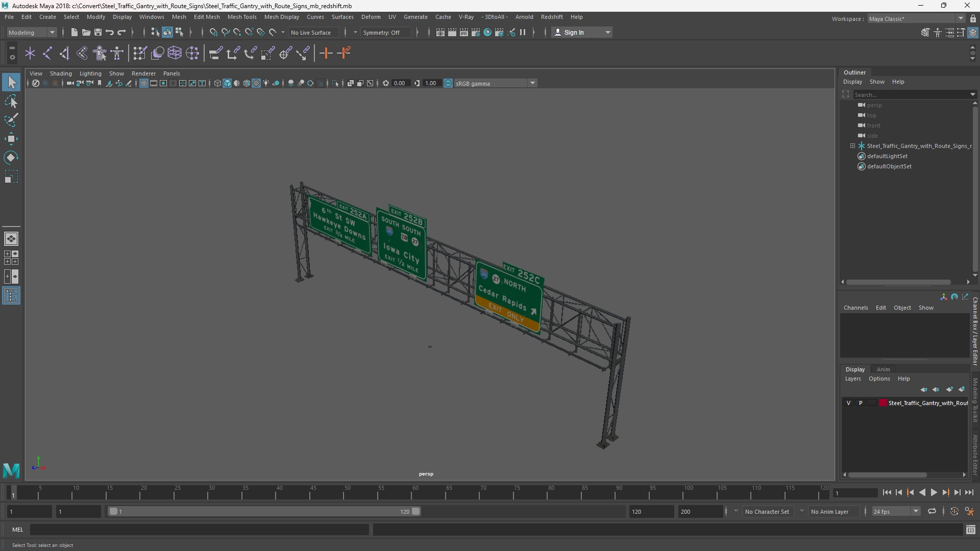Click the Redo arrow icon
The height and width of the screenshot is (551, 980).
pyautogui.click(x=121, y=32)
